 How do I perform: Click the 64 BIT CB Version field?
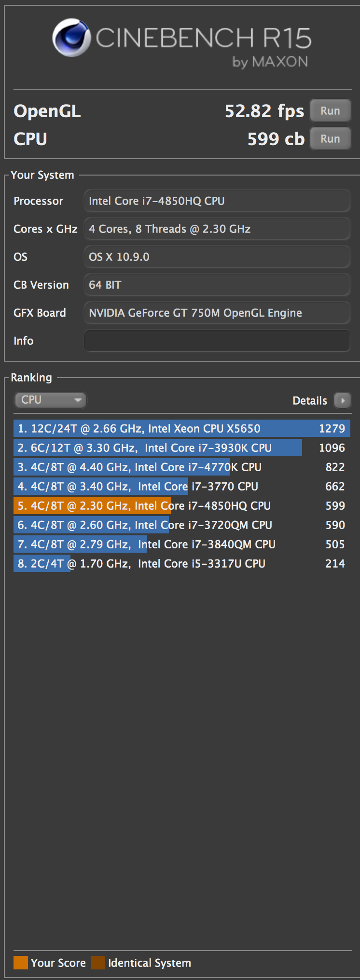217,285
